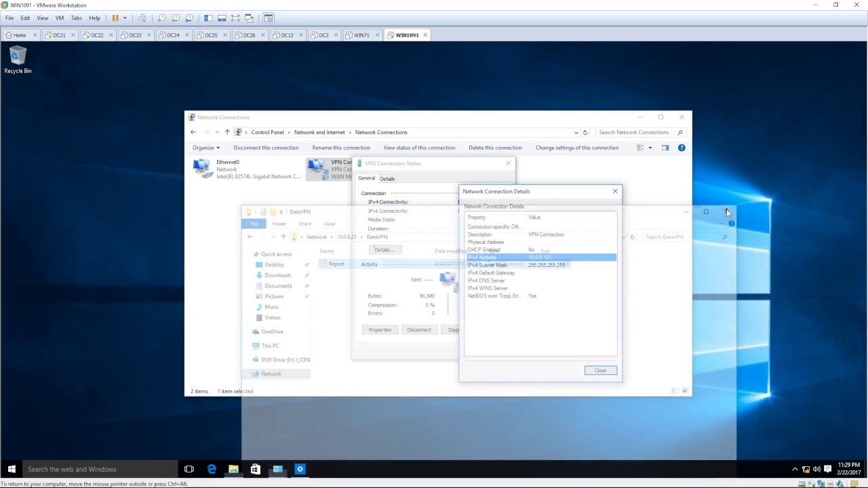Switch to the DC24 VM tab
Viewport: 868px width, 488px height.
click(174, 35)
